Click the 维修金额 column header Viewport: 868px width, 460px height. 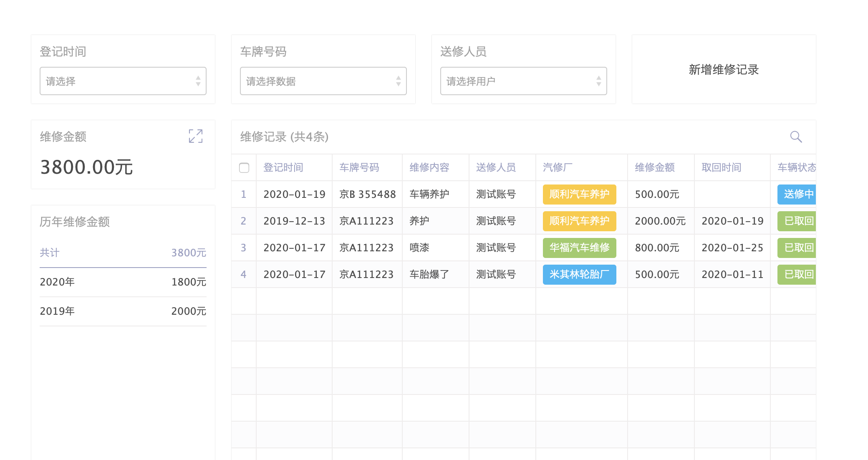[x=655, y=167]
